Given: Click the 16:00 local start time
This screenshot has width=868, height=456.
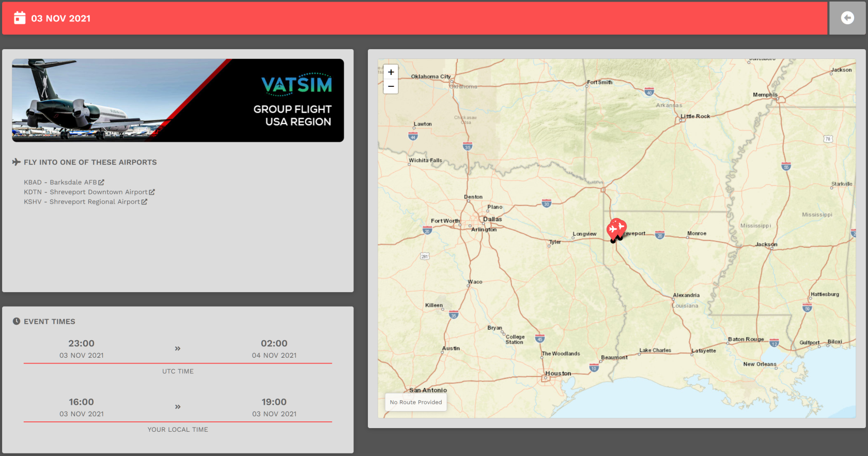Looking at the screenshot, I should coord(82,402).
